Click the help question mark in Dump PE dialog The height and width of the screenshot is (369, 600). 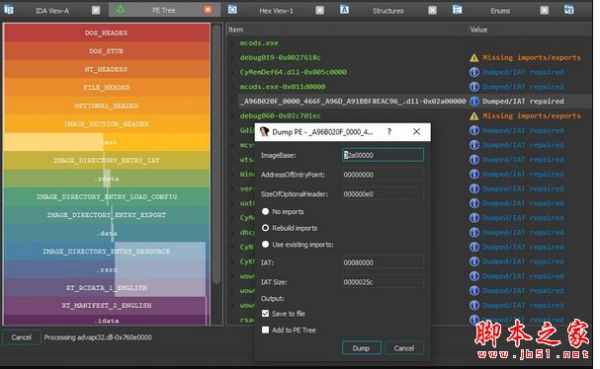(x=389, y=132)
